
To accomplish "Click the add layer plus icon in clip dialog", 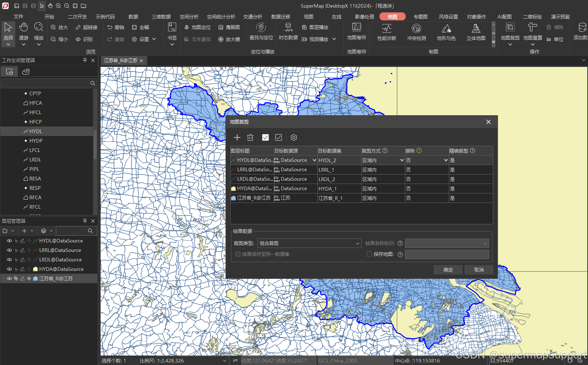I will click(237, 137).
